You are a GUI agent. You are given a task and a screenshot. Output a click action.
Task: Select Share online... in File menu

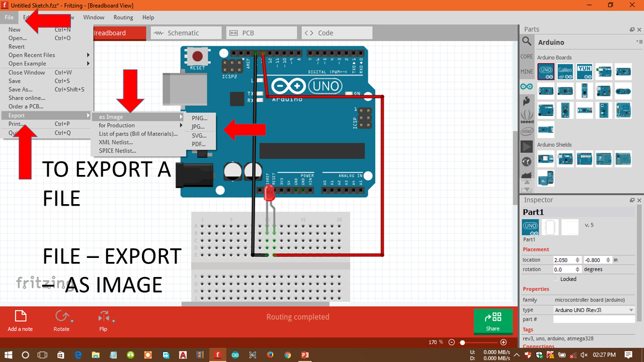tap(47, 98)
